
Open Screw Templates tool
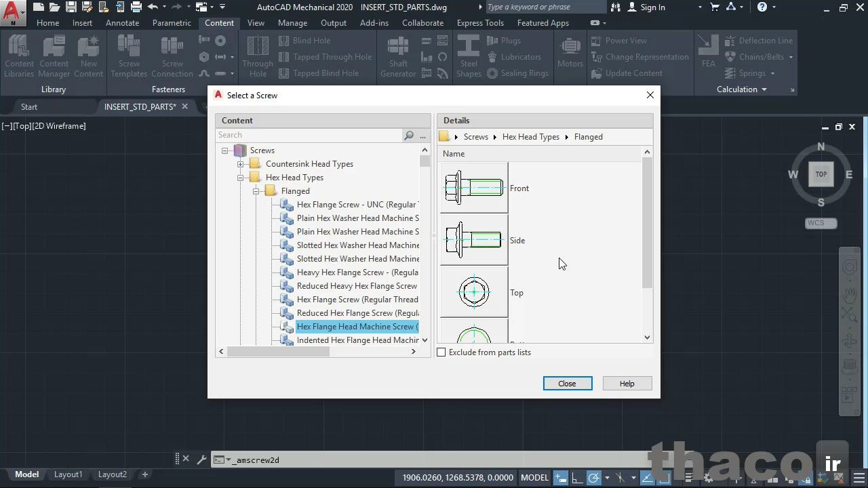(129, 56)
